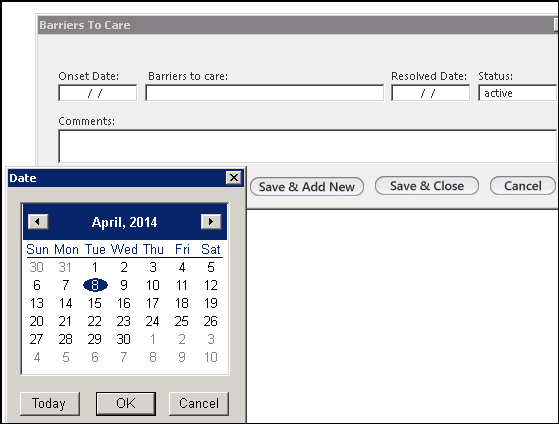Confirm date with OK button
The image size is (559, 424).
click(126, 404)
